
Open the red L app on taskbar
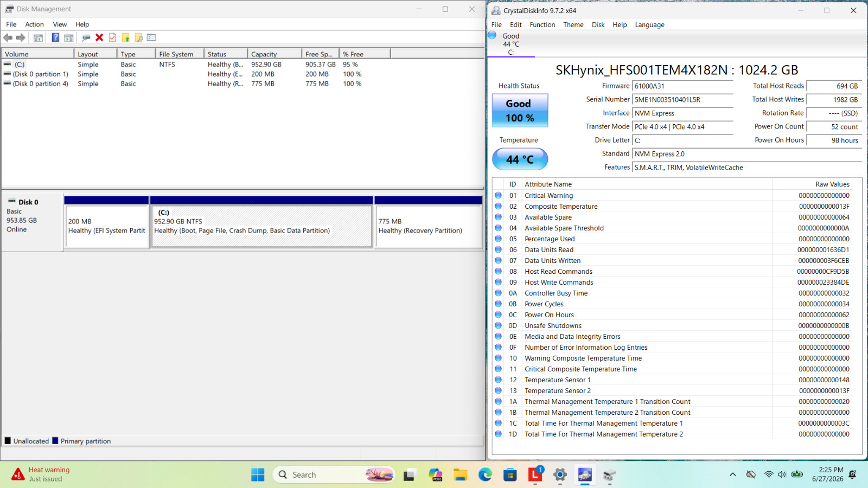(x=535, y=475)
